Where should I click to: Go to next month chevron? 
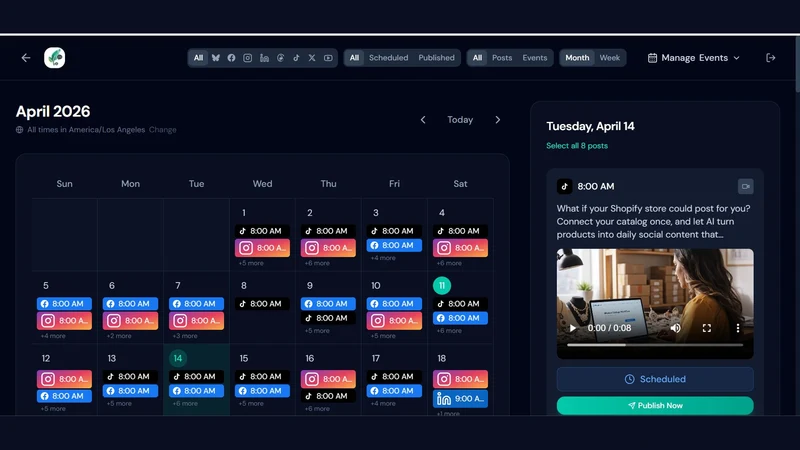(x=497, y=119)
